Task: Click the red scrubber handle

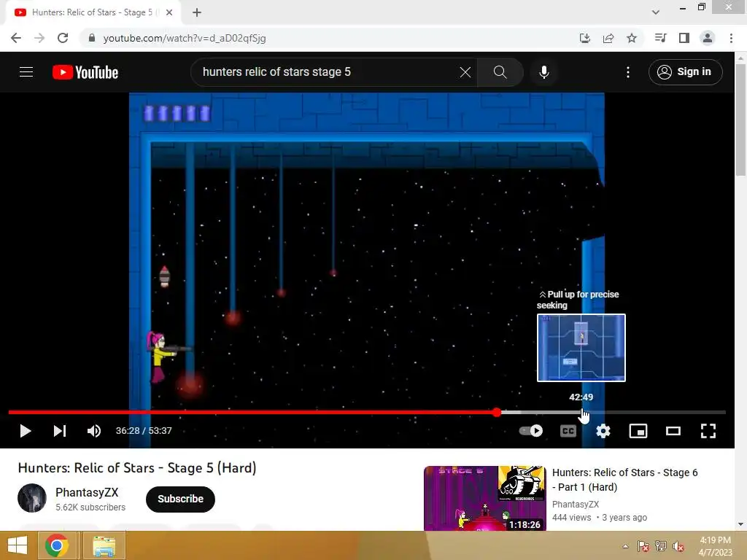Action: point(496,413)
